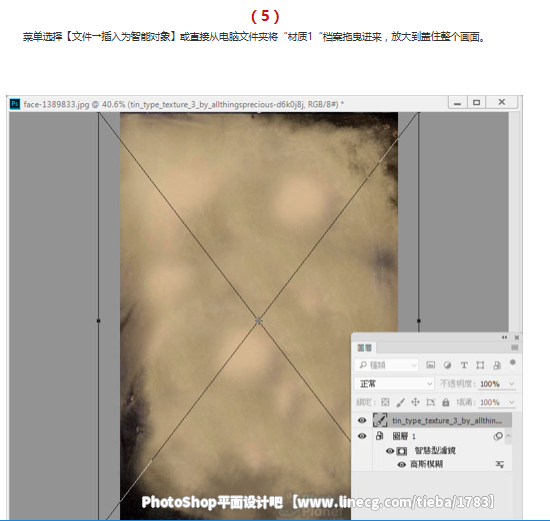
Task: Click the Photoshop icon in the title bar
Action: 15,104
